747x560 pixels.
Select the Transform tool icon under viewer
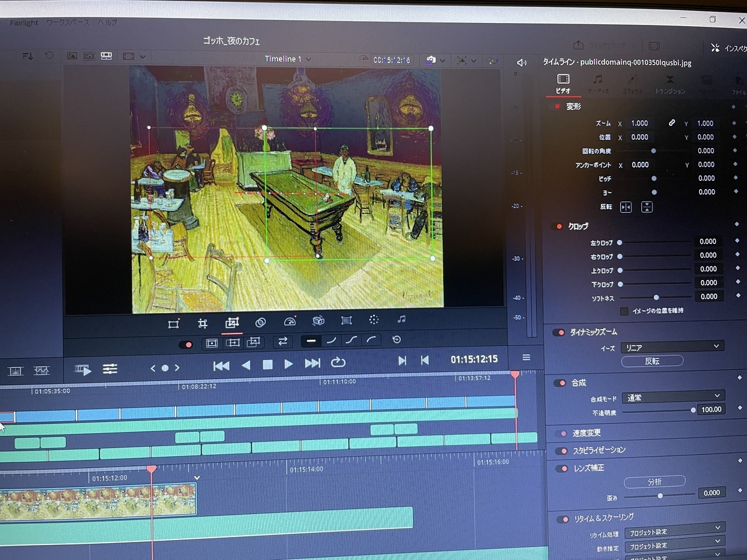[174, 324]
